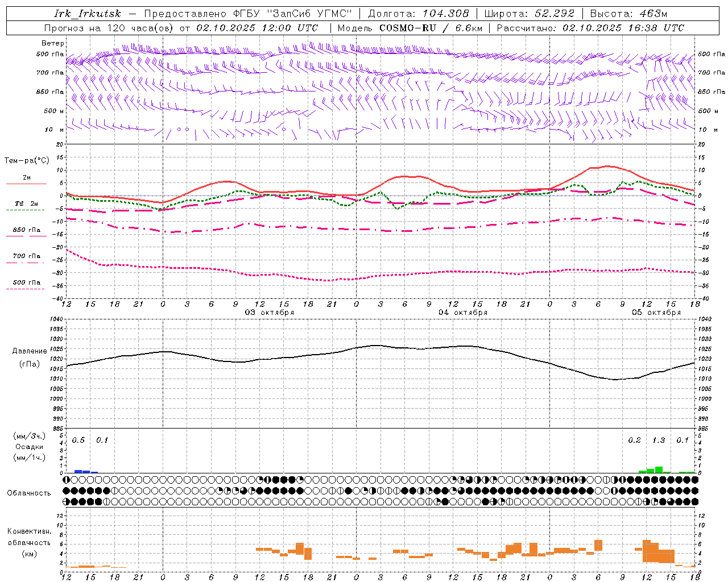Click the Высота: 463м value
This screenshot has width=728, height=582.
[628, 14]
